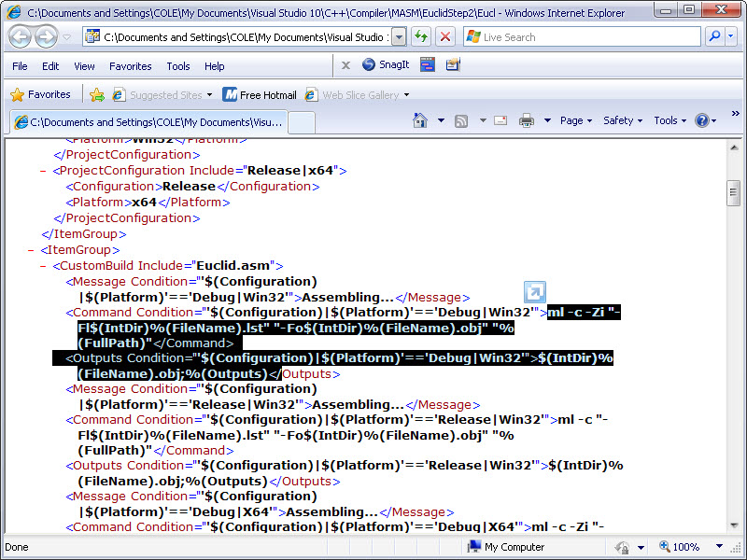Click the browser Back button
Screen dimensions: 747x560
21,36
